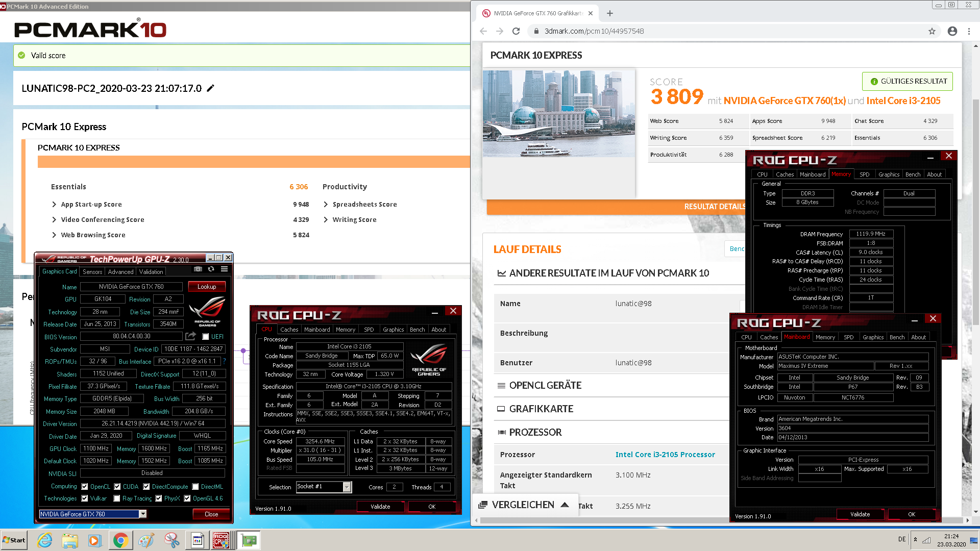
Task: Click the orange PCMark 10 Express score bar
Action: click(x=254, y=162)
